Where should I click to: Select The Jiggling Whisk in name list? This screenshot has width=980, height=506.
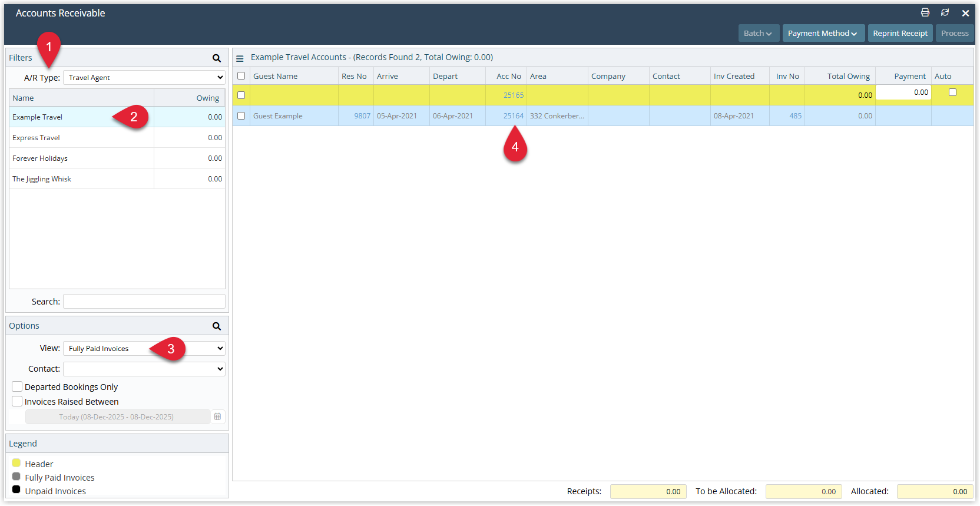point(117,178)
